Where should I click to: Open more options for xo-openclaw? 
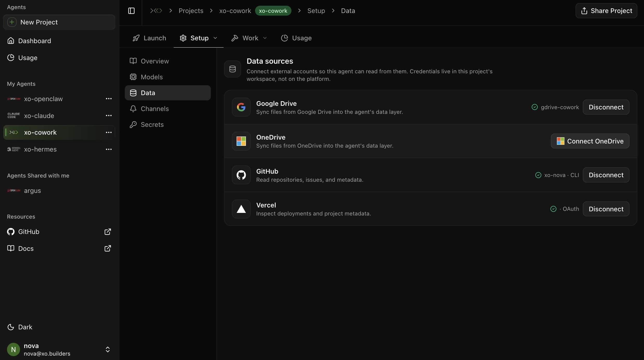[108, 99]
